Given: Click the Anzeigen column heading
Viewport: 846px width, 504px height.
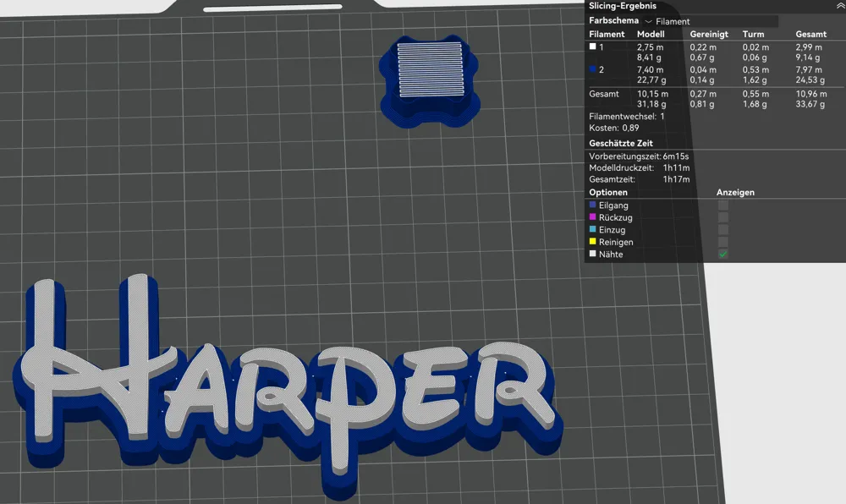Looking at the screenshot, I should (735, 193).
